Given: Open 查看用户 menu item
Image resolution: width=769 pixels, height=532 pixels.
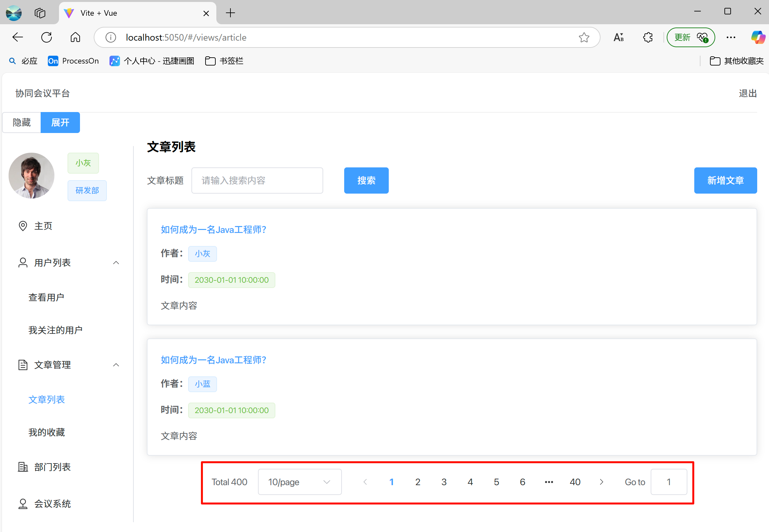Looking at the screenshot, I should (46, 297).
